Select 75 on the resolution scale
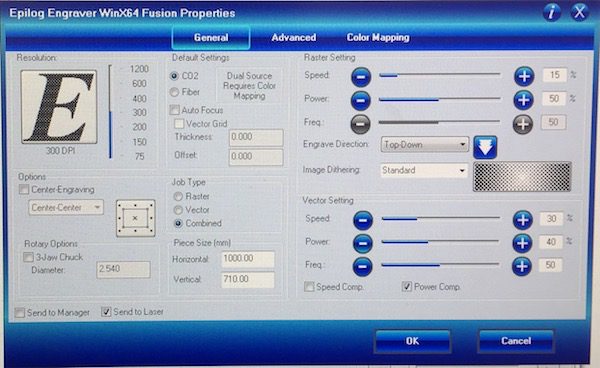Image resolution: width=600 pixels, height=368 pixels. click(x=139, y=156)
